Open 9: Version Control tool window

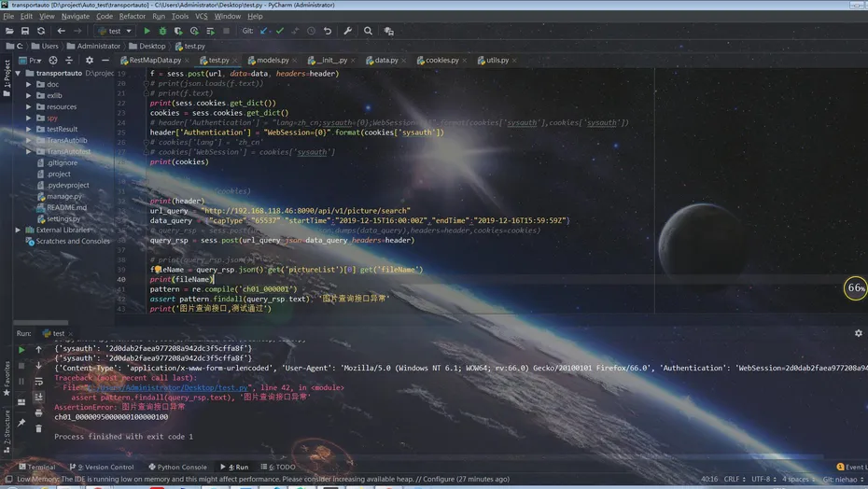pos(102,467)
